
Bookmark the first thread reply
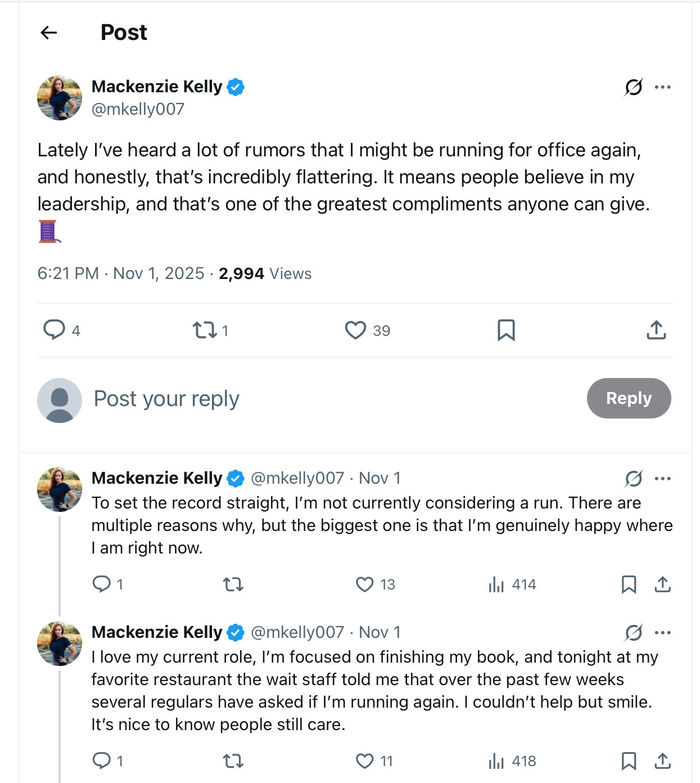pos(629,584)
